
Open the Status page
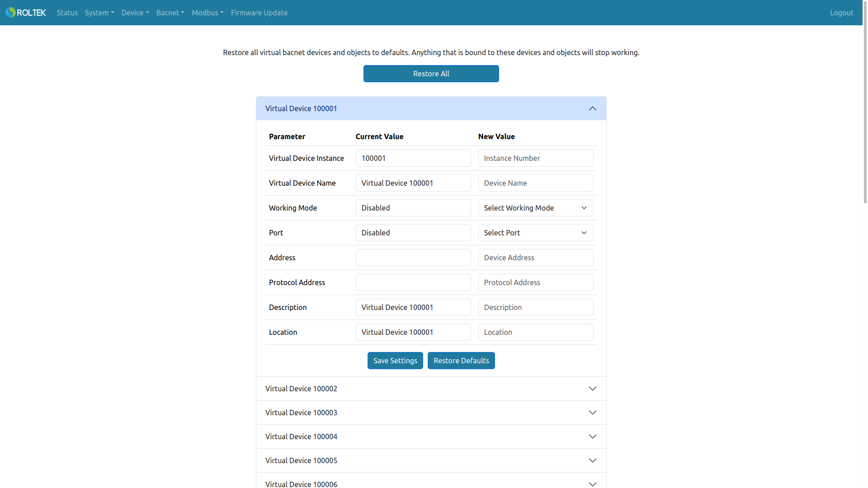pos(67,13)
